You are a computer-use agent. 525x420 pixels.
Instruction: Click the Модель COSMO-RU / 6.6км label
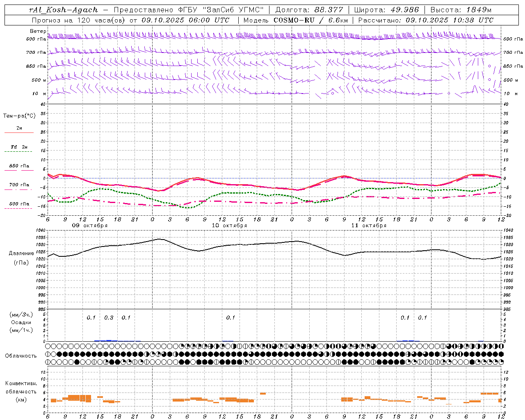point(295,20)
